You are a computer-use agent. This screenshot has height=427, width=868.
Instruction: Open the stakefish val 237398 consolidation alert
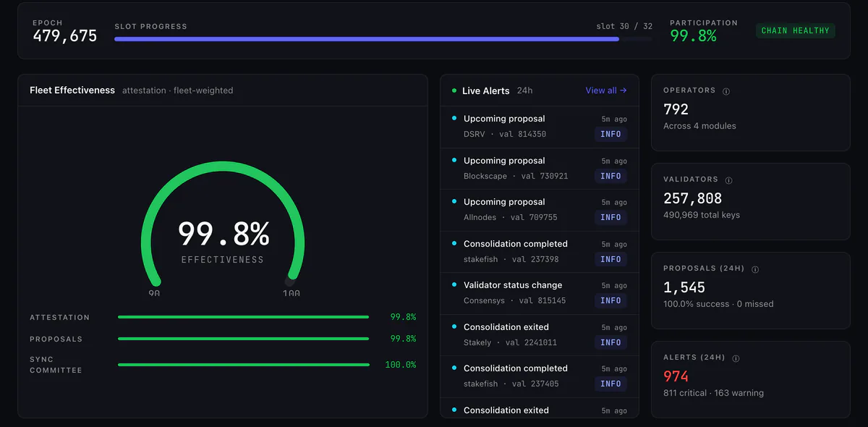(540, 252)
